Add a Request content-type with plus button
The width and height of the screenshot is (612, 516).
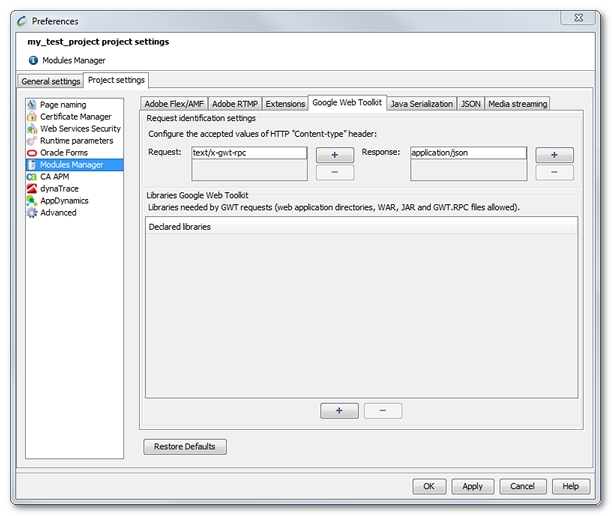point(335,155)
